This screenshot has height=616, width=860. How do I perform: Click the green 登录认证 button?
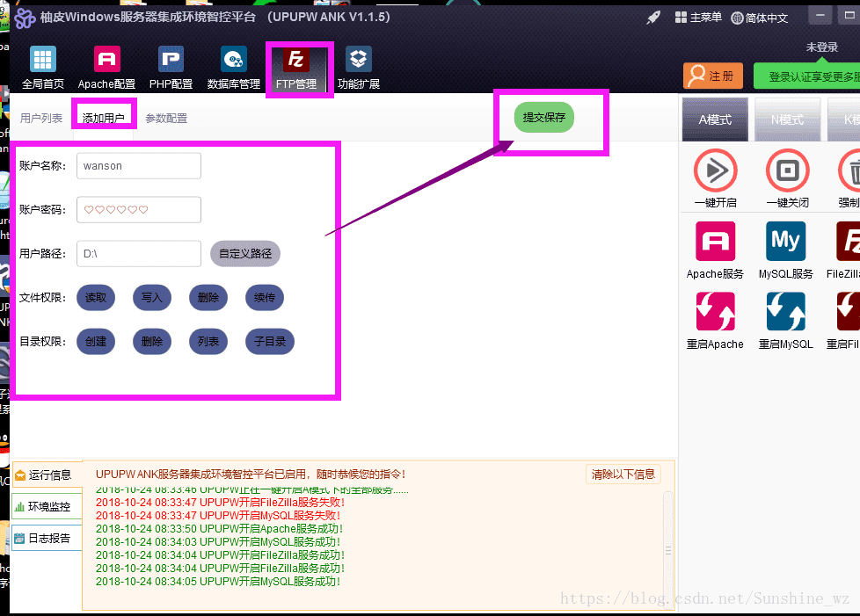click(806, 76)
